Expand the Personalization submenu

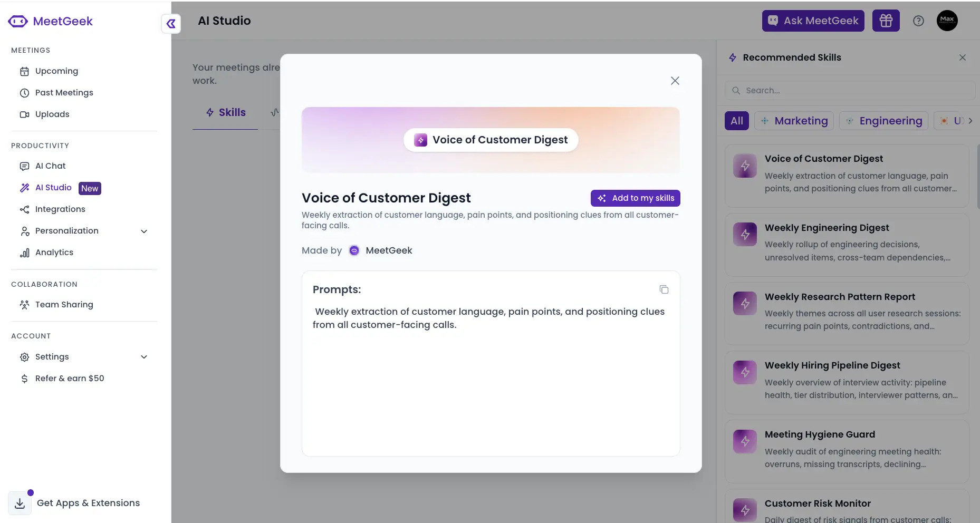tap(144, 231)
